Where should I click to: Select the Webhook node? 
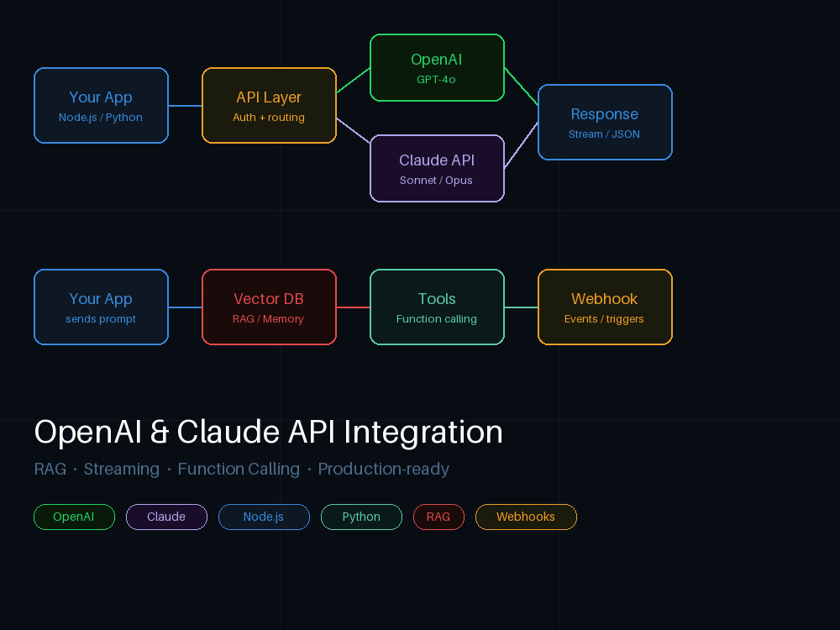pos(605,307)
